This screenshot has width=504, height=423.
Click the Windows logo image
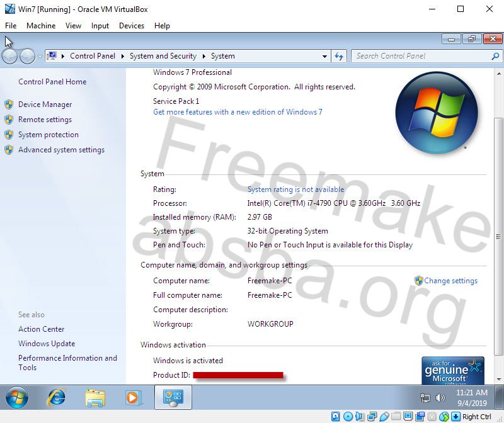point(437,113)
